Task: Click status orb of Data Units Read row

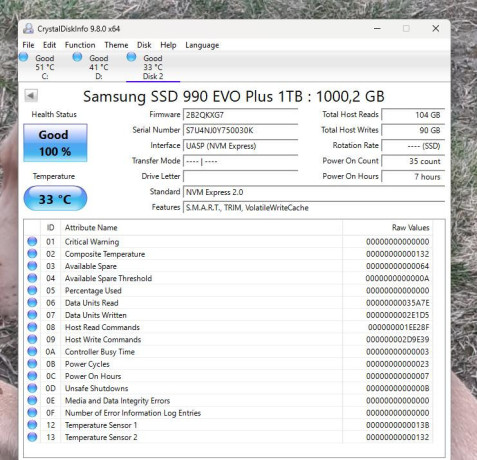Action: point(32,303)
